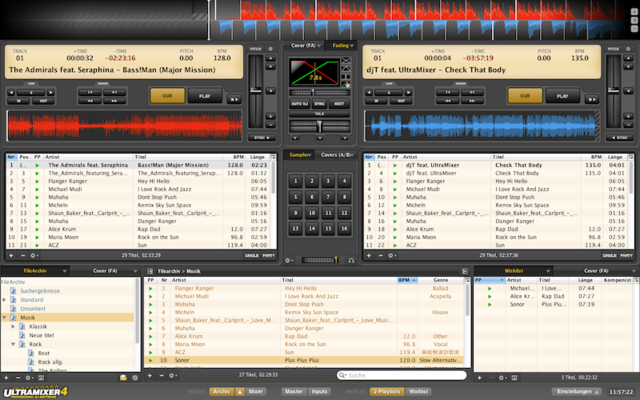
Task: Collapse the Rock folder
Action: coord(13,344)
